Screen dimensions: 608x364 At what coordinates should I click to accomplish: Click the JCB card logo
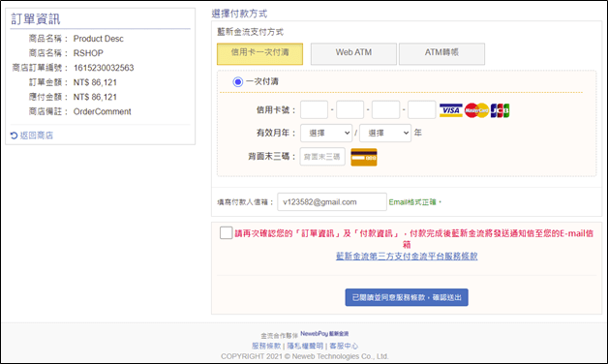[500, 110]
